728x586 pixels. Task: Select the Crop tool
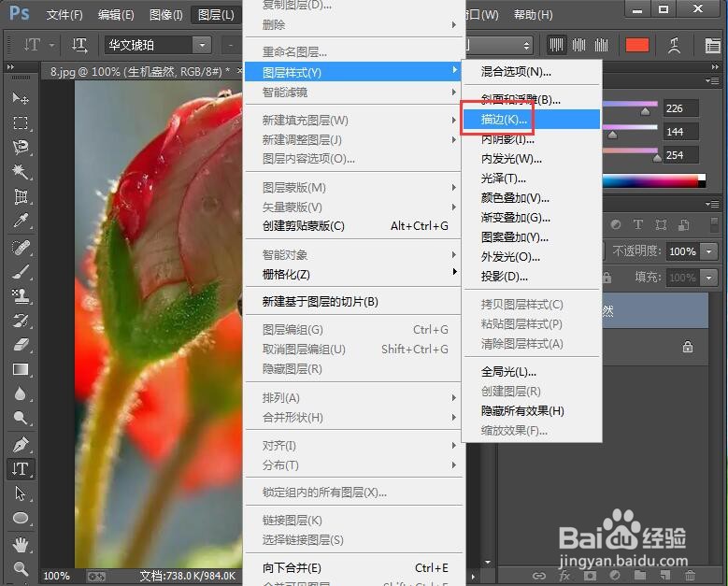(21, 196)
